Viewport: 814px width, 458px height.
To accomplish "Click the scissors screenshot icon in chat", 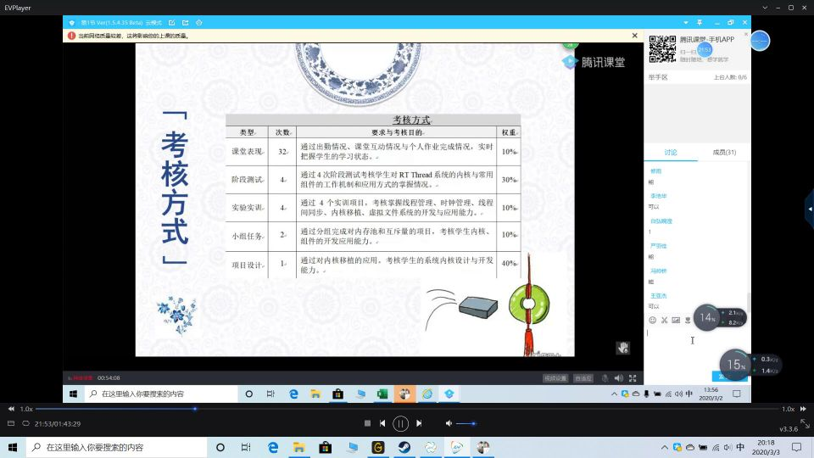I will tap(664, 321).
